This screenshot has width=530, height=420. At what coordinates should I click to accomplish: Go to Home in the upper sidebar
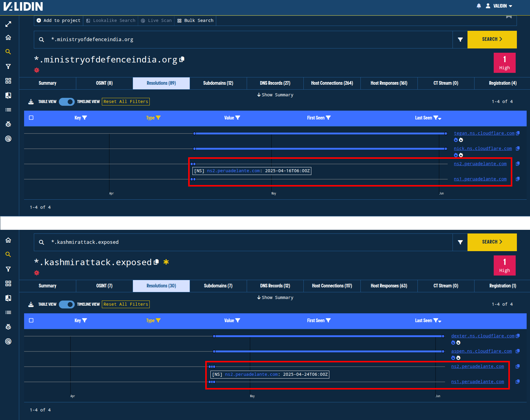point(8,37)
